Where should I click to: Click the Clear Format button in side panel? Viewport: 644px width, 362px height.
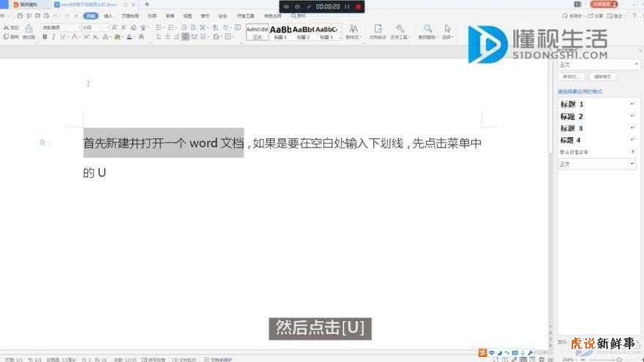tap(602, 77)
